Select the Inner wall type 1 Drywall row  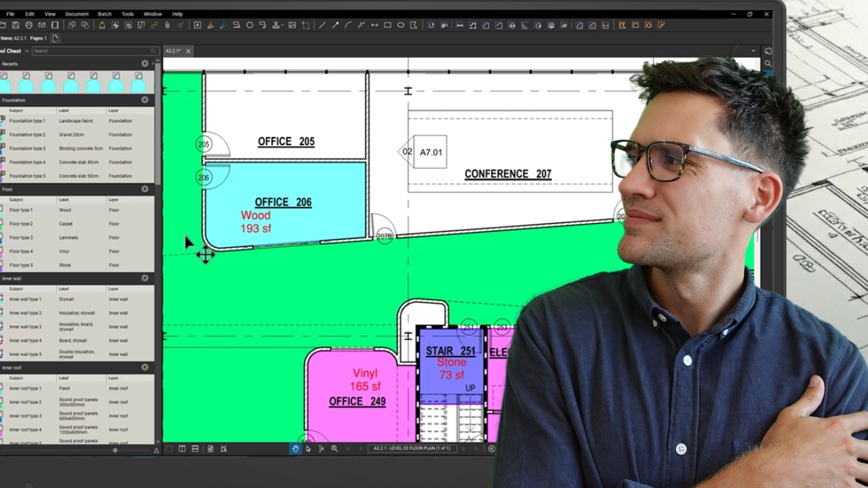(77, 299)
